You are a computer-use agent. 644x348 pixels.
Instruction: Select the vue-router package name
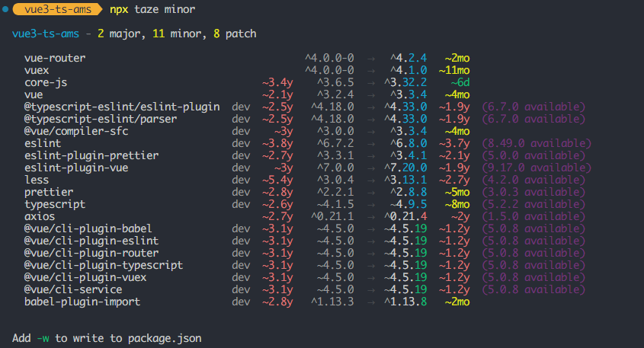point(55,58)
